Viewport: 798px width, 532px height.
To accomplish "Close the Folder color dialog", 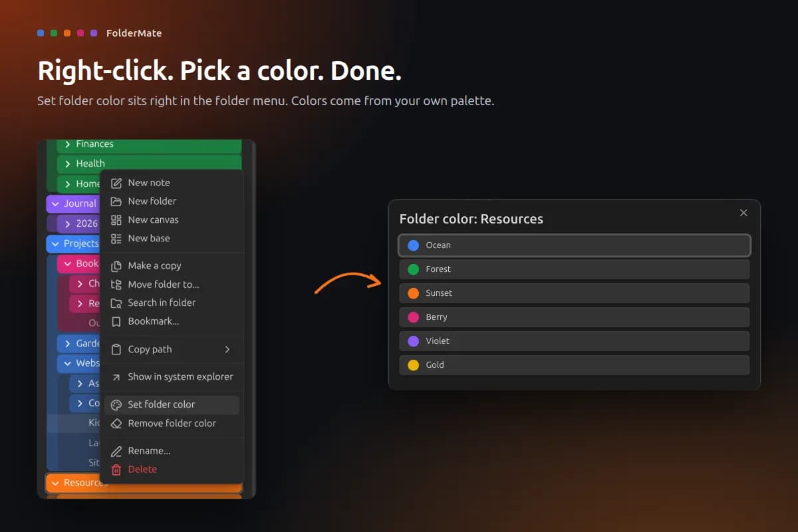I will (743, 213).
